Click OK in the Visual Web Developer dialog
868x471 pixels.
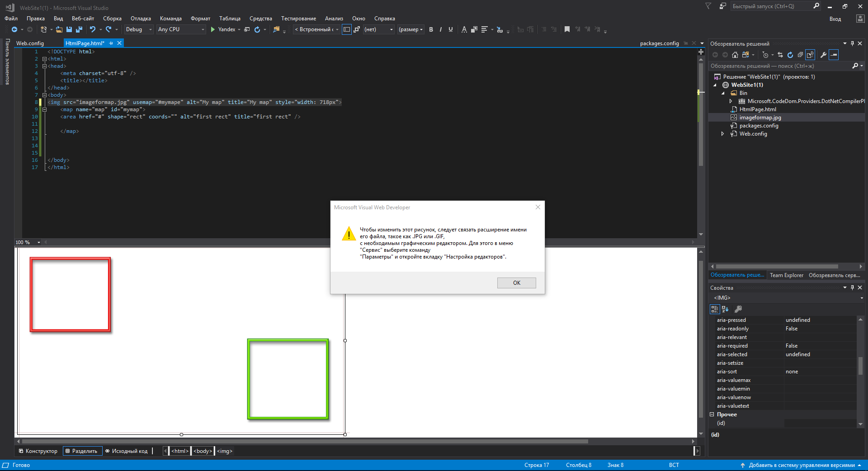(516, 283)
